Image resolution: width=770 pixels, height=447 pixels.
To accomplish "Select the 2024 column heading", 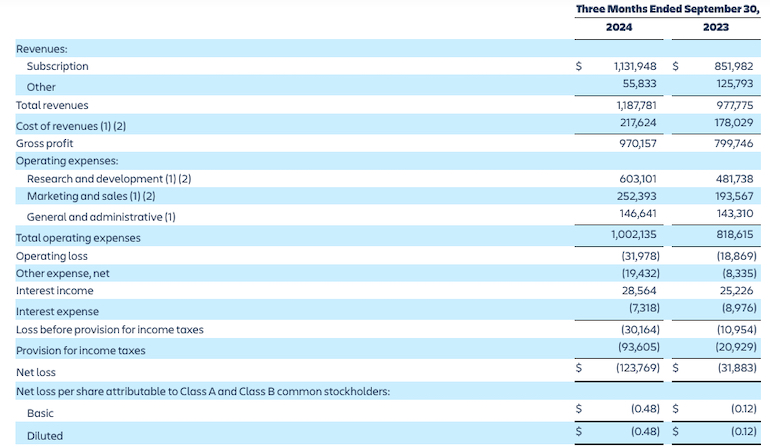I will 618,28.
